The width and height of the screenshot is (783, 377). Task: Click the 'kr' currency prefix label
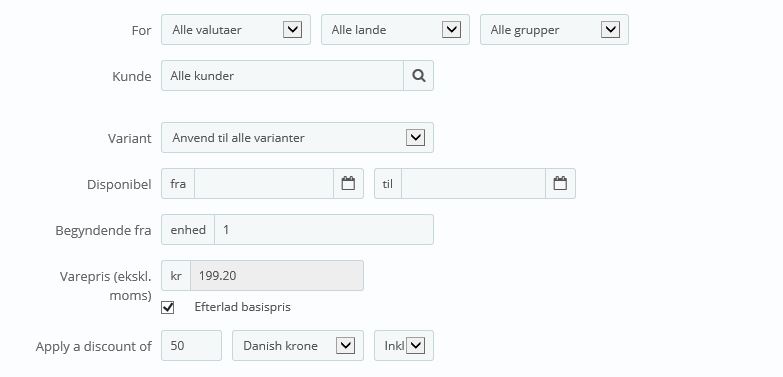point(176,276)
